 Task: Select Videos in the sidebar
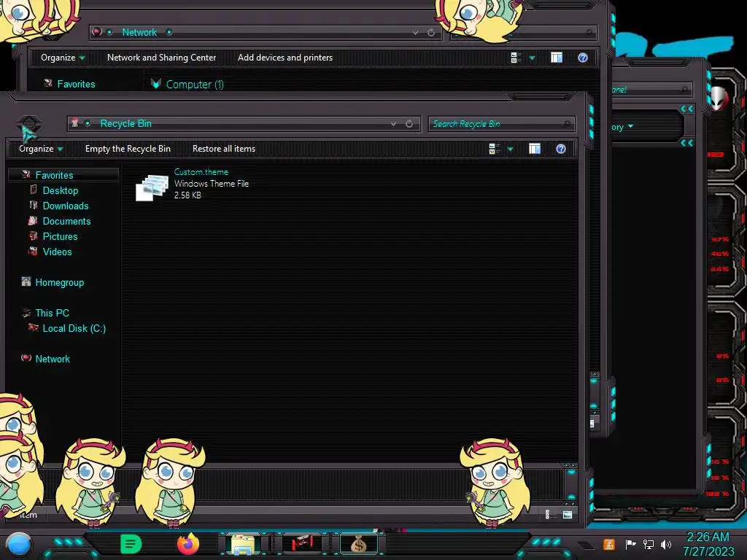pyautogui.click(x=57, y=252)
